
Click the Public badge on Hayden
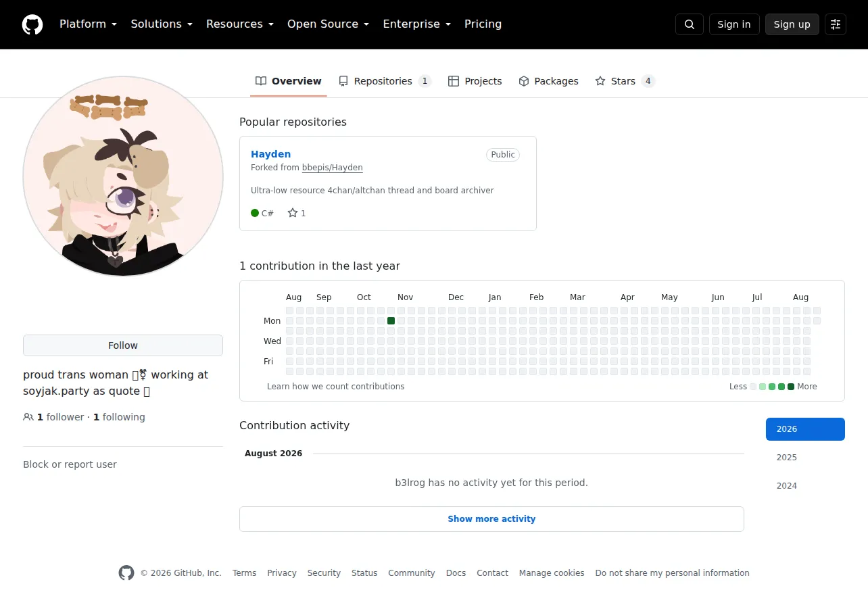pyautogui.click(x=503, y=155)
